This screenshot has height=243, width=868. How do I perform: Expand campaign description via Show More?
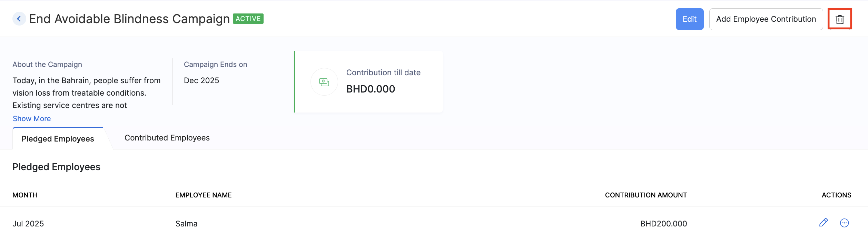pos(32,119)
